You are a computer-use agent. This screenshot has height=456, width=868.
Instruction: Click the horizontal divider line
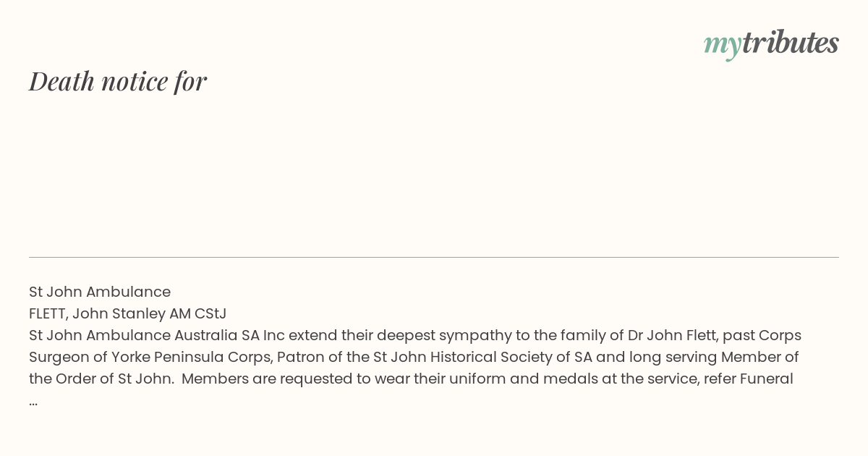(x=434, y=257)
